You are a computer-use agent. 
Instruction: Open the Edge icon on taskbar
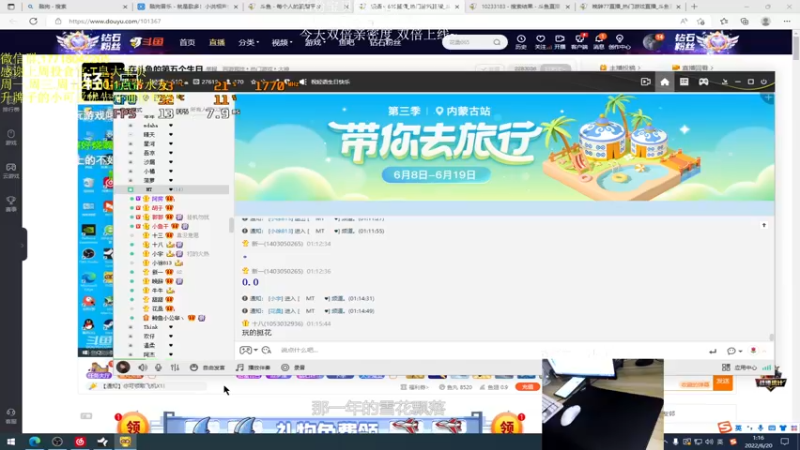35,441
